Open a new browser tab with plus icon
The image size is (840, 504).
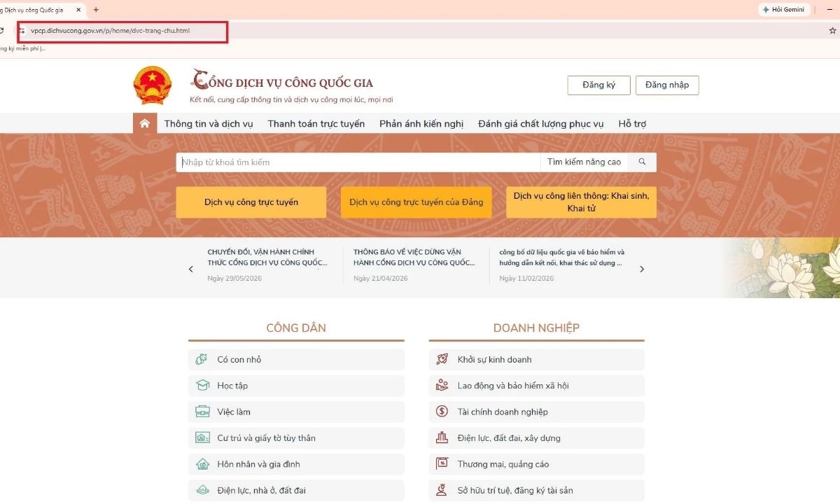96,10
